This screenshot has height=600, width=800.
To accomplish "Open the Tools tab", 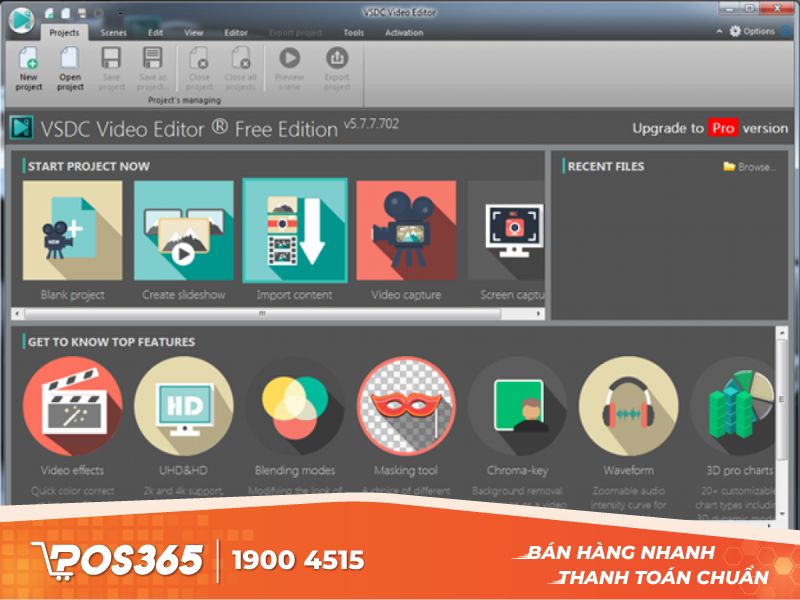I will [354, 32].
